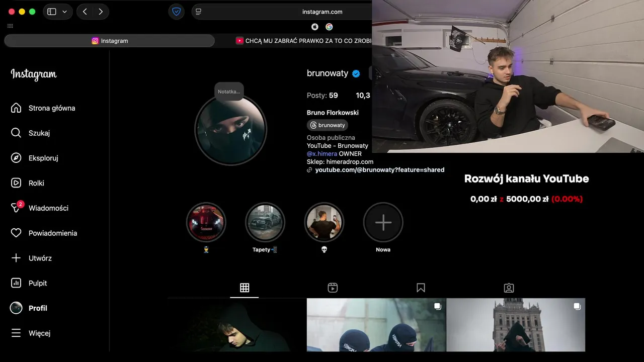Click the favicon left of Google bookmark
This screenshot has height=362, width=644.
315,27
